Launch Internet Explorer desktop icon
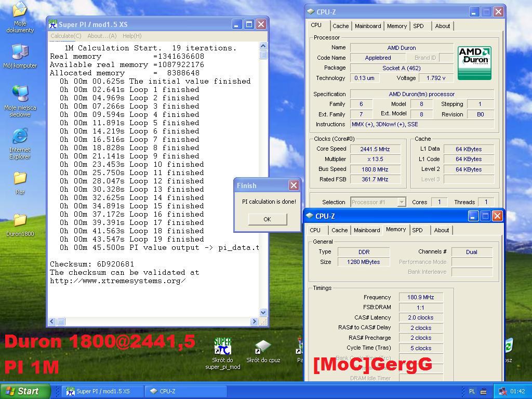 point(20,144)
